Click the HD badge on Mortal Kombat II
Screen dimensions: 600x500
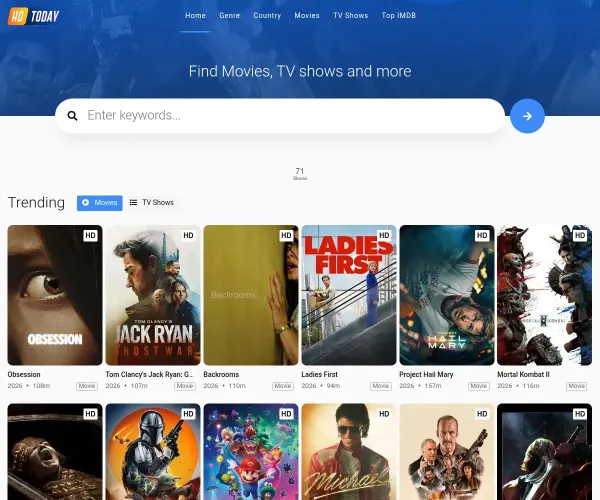[580, 235]
